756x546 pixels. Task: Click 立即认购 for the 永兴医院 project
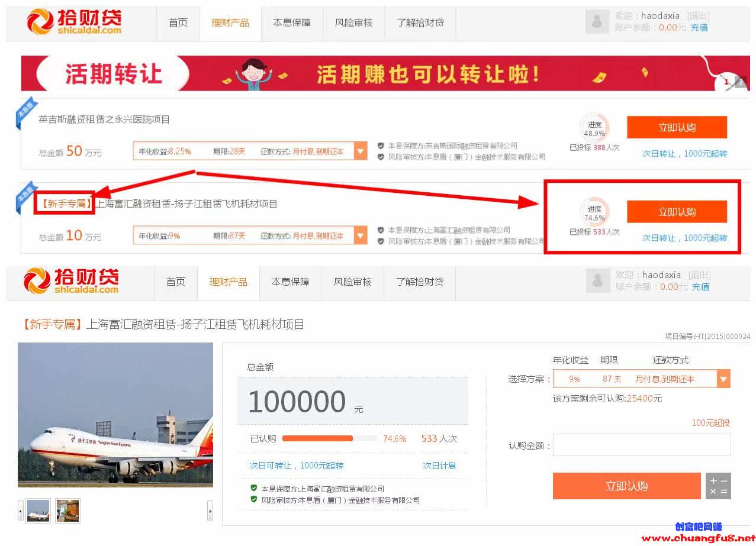pyautogui.click(x=677, y=127)
